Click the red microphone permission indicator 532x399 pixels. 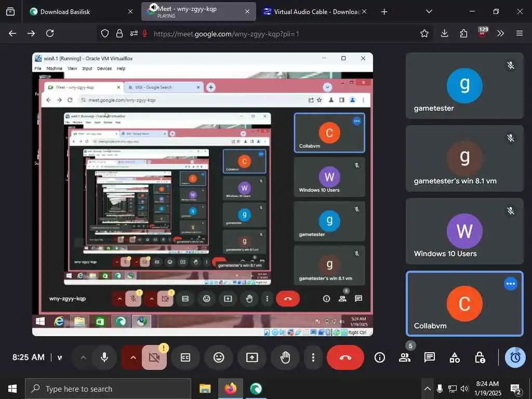(x=145, y=33)
